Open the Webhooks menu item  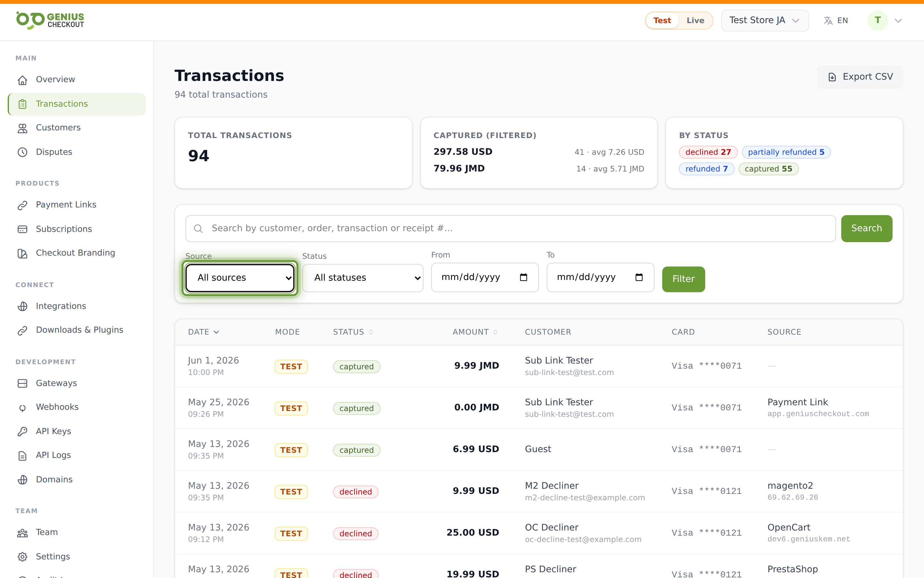[77, 407]
